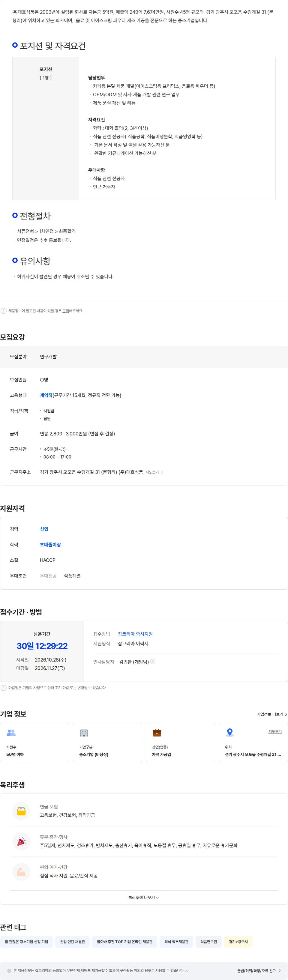Click the info icon beside 채용정보에 잘못된 내용
The height and width of the screenshot is (980, 288).
[3, 311]
